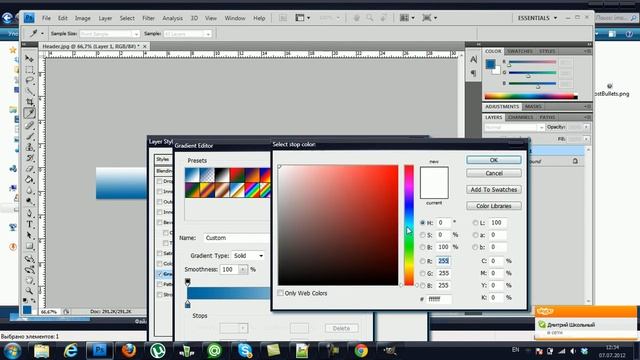640x360 pixels.
Task: Select the Clone Stamp tool
Action: click(x=29, y=147)
